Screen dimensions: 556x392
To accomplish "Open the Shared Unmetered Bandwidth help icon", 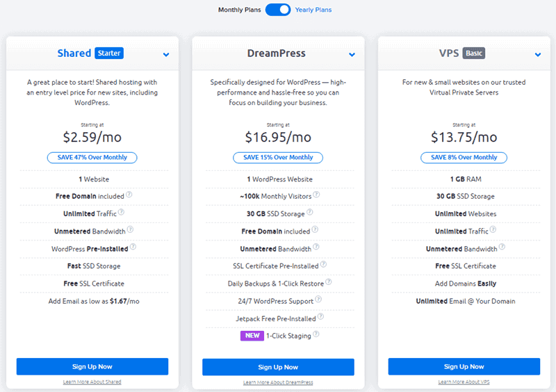I will [130, 229].
